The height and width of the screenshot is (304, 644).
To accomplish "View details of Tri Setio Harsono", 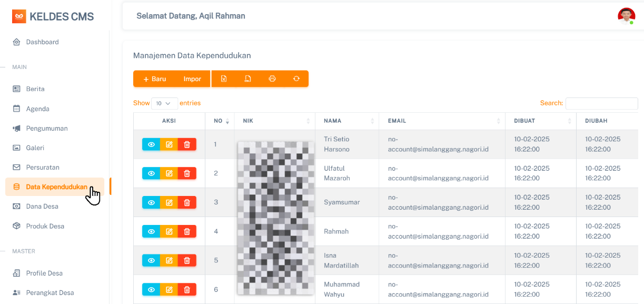I will tap(151, 144).
